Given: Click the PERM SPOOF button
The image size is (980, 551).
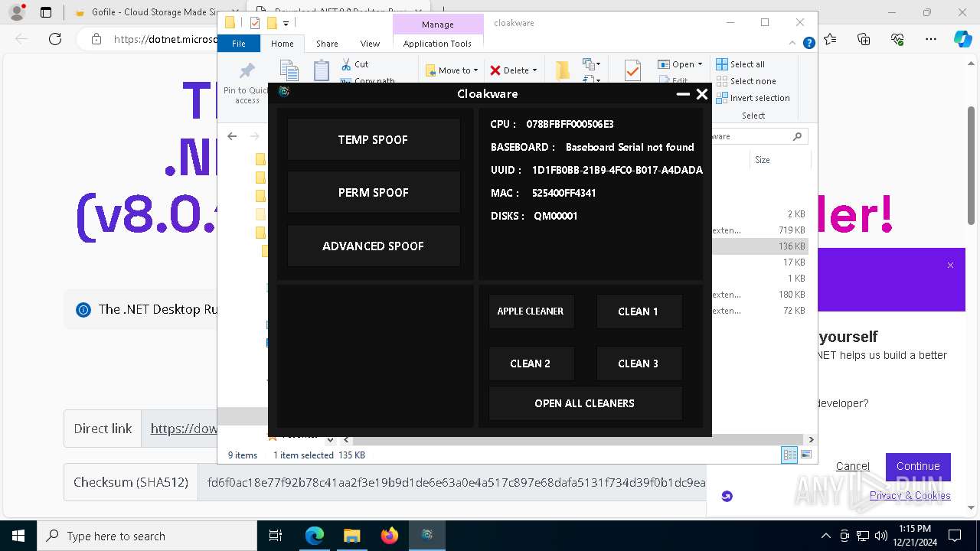Looking at the screenshot, I should pos(374,192).
